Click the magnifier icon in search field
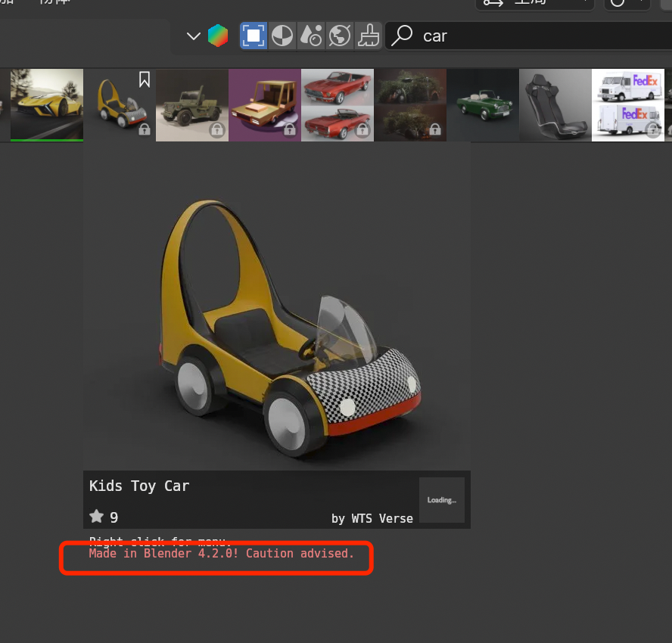672x643 pixels. point(403,36)
